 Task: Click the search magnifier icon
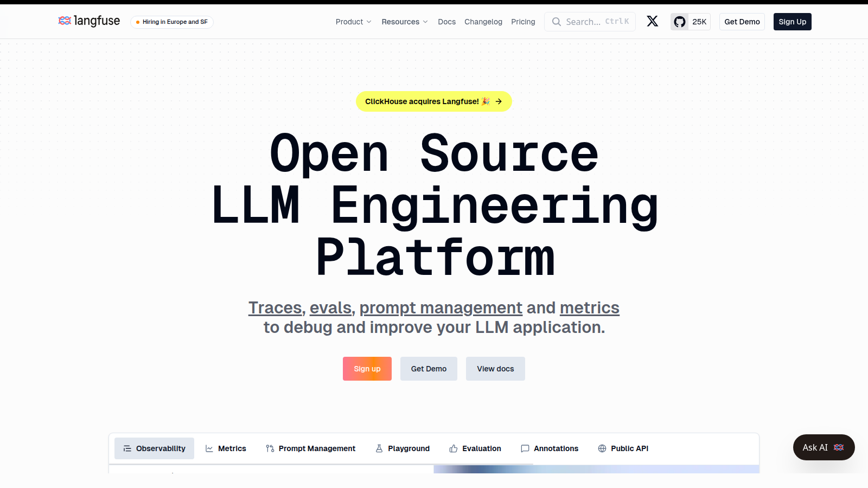(x=557, y=22)
